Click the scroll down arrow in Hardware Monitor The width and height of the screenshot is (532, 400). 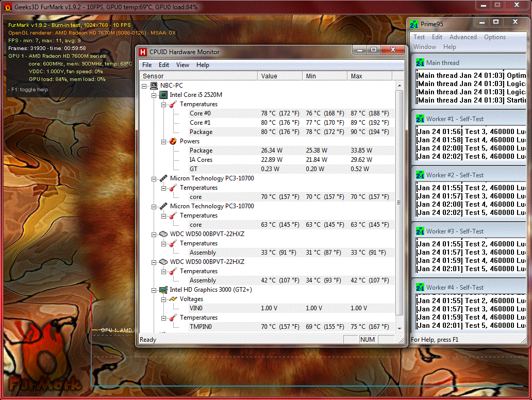(400, 328)
